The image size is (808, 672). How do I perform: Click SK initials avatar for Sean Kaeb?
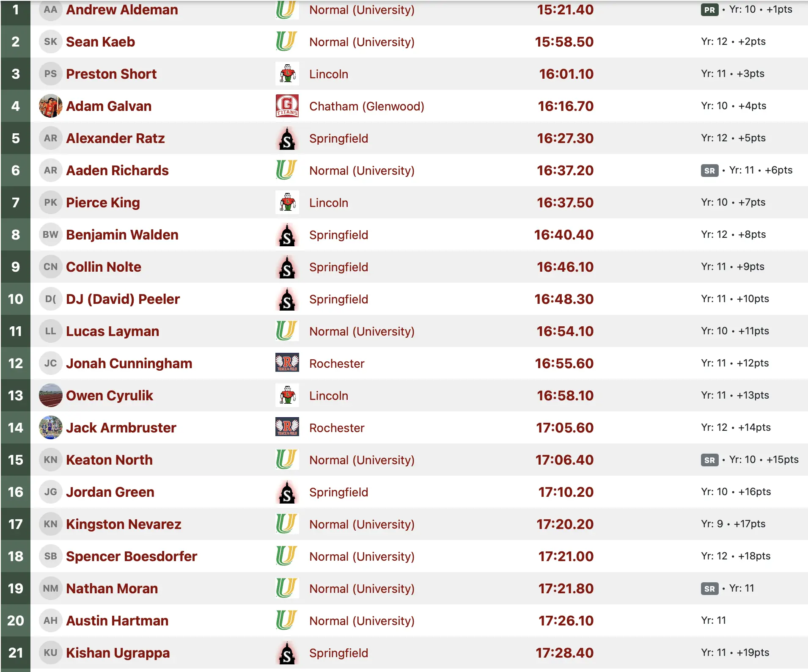(50, 41)
